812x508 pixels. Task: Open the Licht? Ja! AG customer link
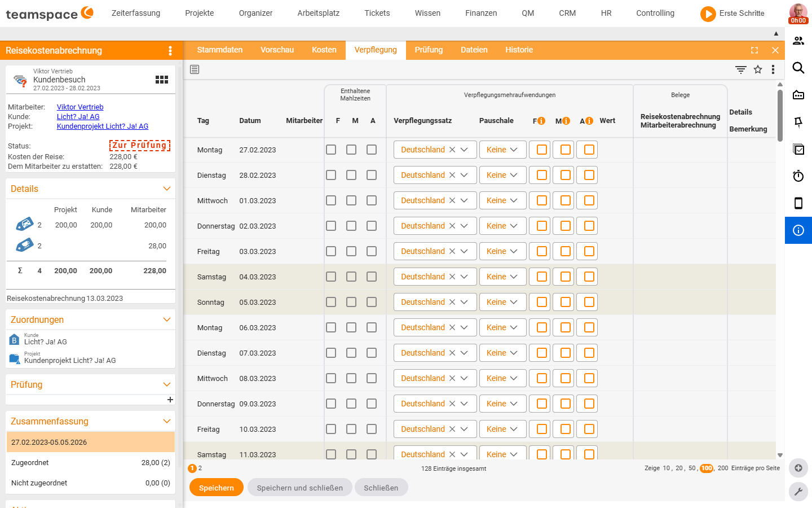[78, 116]
